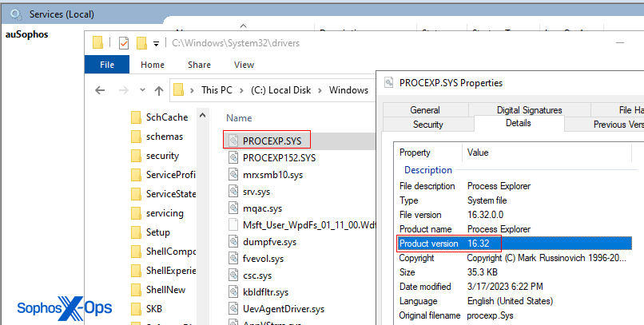
Task: Switch to Digital Signatures tab in Properties
Action: pos(529,110)
